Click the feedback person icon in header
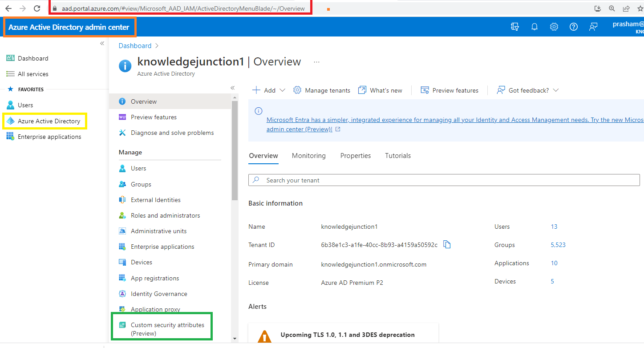 (x=593, y=27)
